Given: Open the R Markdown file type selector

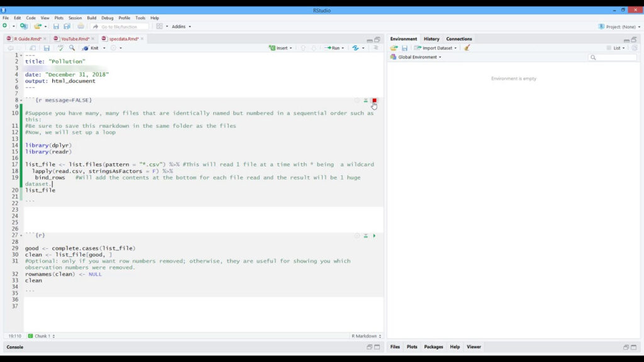Looking at the screenshot, I should point(366,336).
